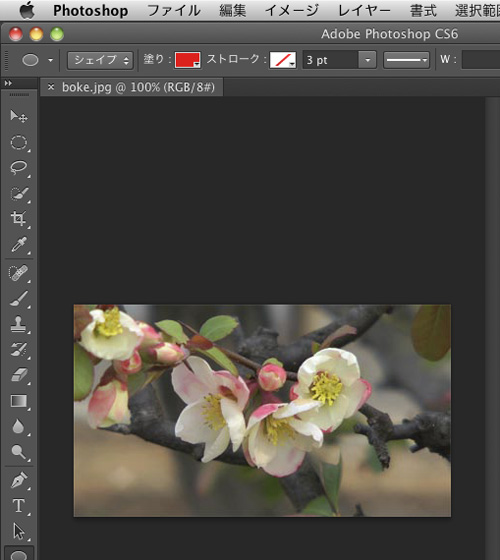This screenshot has width=500, height=560.
Task: Open the シェイプ tool mode dropdown
Action: [100, 60]
